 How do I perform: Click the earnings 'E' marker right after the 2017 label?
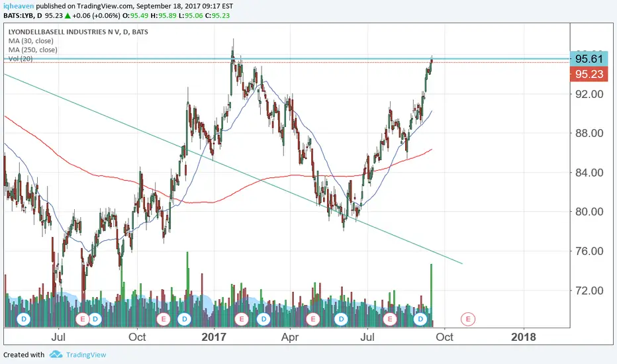click(x=242, y=319)
